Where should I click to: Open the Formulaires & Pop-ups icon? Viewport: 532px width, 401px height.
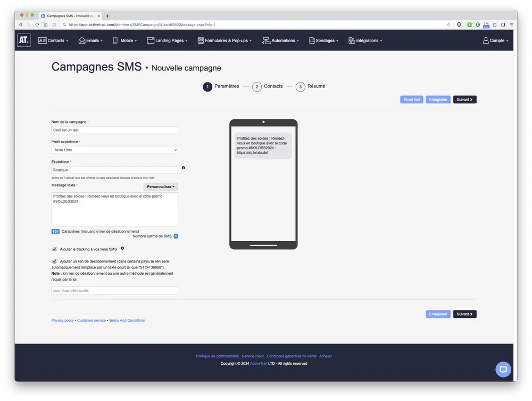tap(199, 40)
